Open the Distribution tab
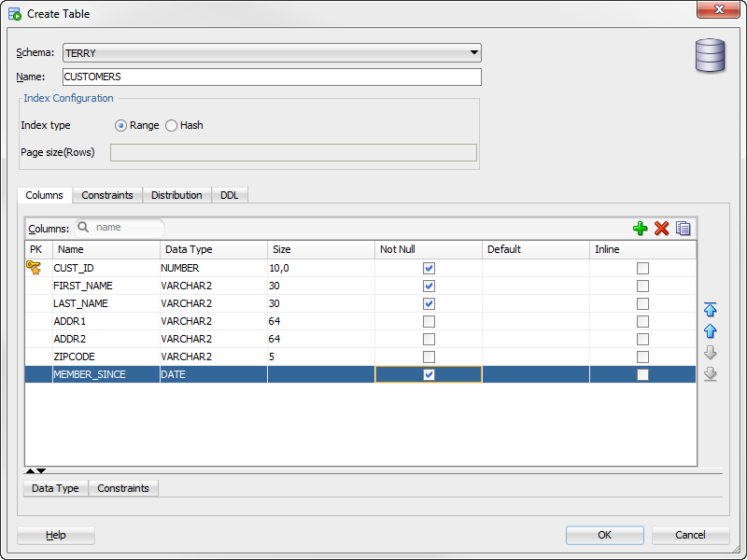 tap(176, 195)
